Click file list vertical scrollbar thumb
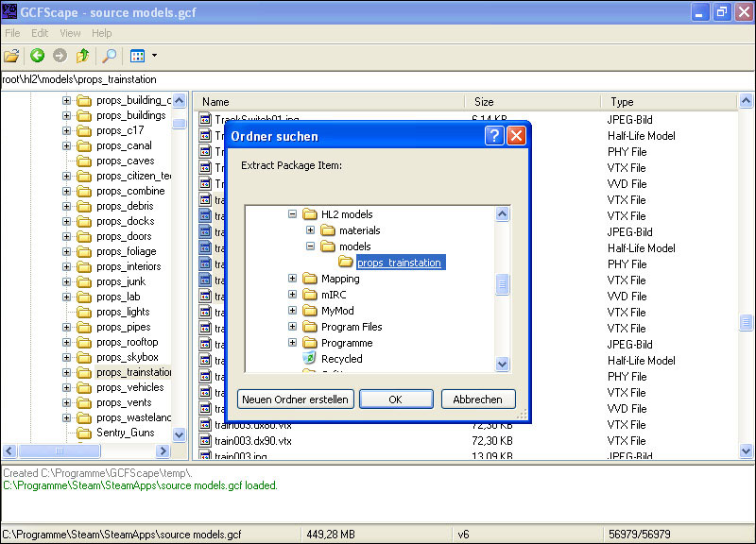 746,322
